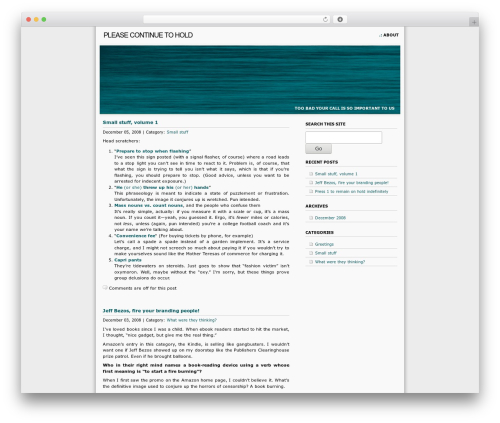Click the Go search button
The width and height of the screenshot is (500, 423).
tap(318, 149)
